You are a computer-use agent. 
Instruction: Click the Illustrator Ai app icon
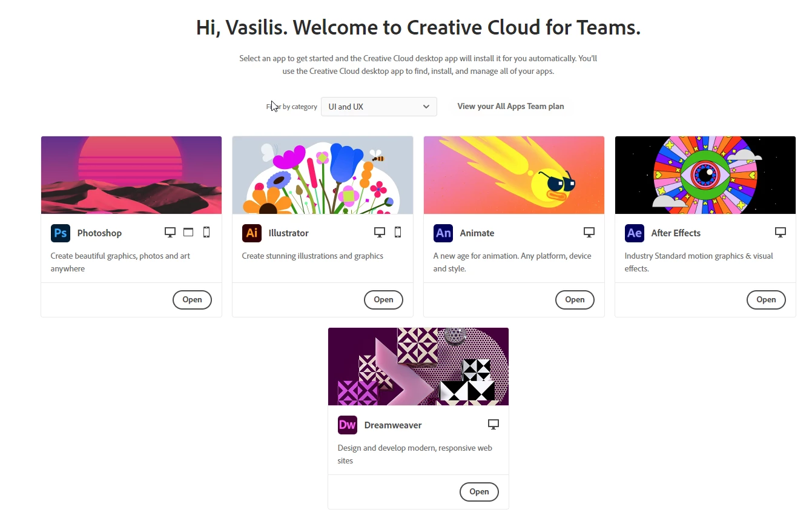coord(252,233)
